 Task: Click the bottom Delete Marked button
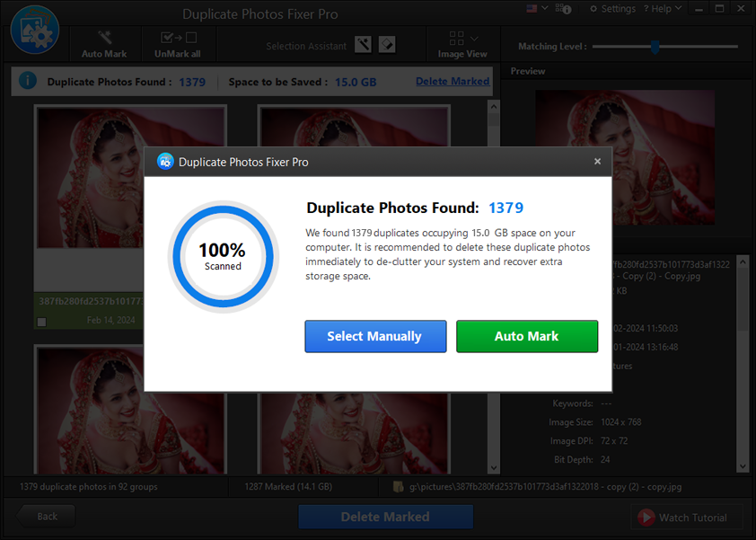tap(386, 517)
